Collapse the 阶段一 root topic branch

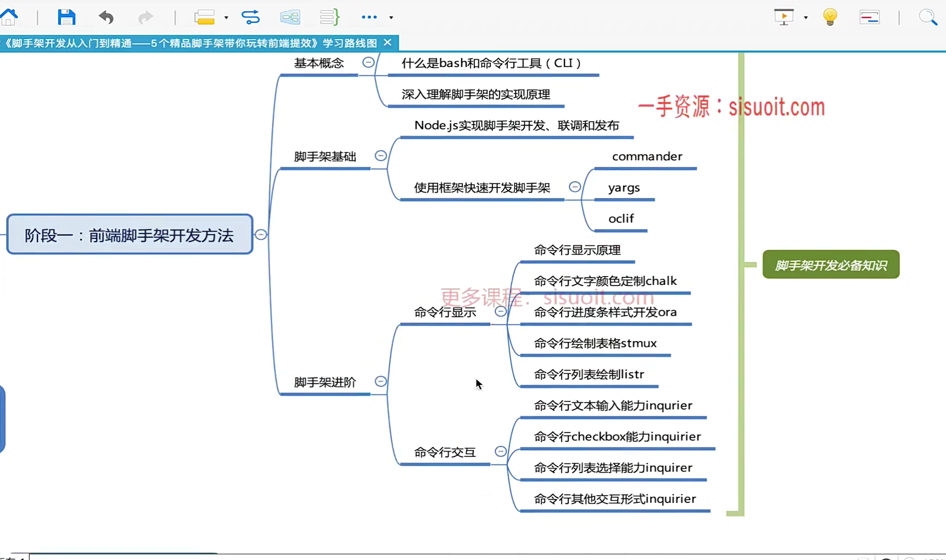pos(261,235)
